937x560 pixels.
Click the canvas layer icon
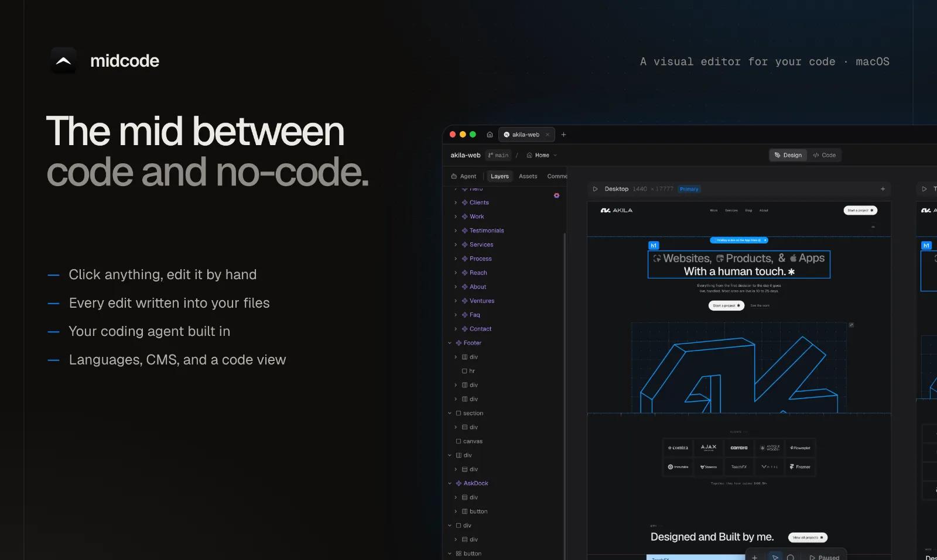(459, 441)
